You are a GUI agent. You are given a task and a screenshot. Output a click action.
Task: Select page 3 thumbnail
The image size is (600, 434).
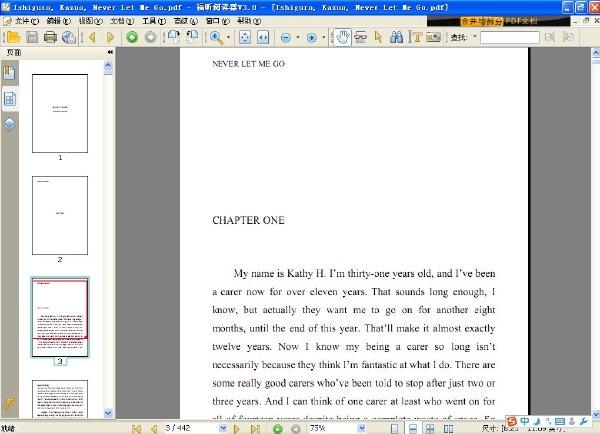pos(60,317)
